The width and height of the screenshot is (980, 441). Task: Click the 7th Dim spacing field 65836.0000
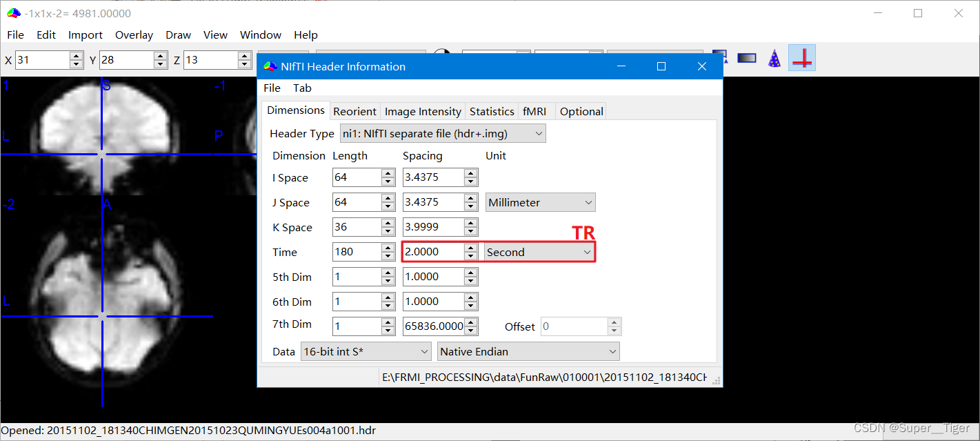[433, 326]
